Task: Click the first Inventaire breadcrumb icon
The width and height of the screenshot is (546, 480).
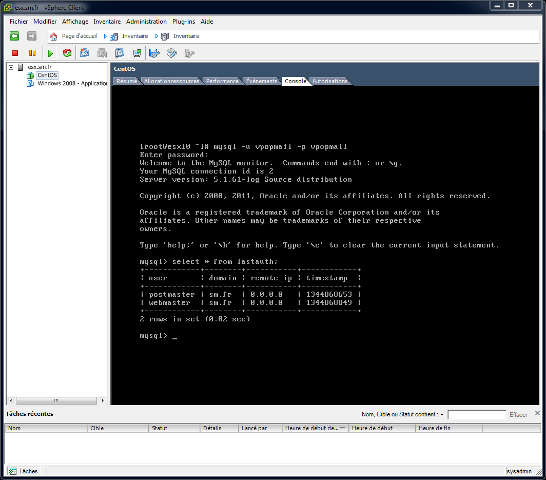Action: pyautogui.click(x=114, y=36)
